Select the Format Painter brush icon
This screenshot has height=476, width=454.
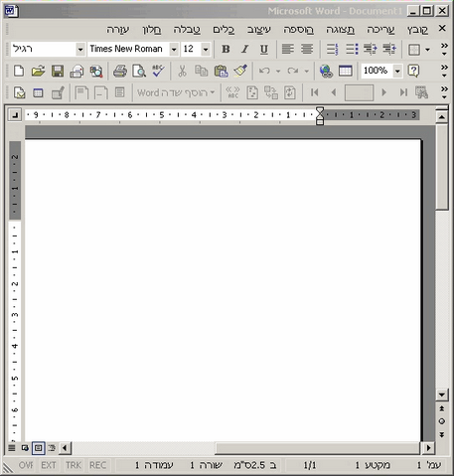240,71
